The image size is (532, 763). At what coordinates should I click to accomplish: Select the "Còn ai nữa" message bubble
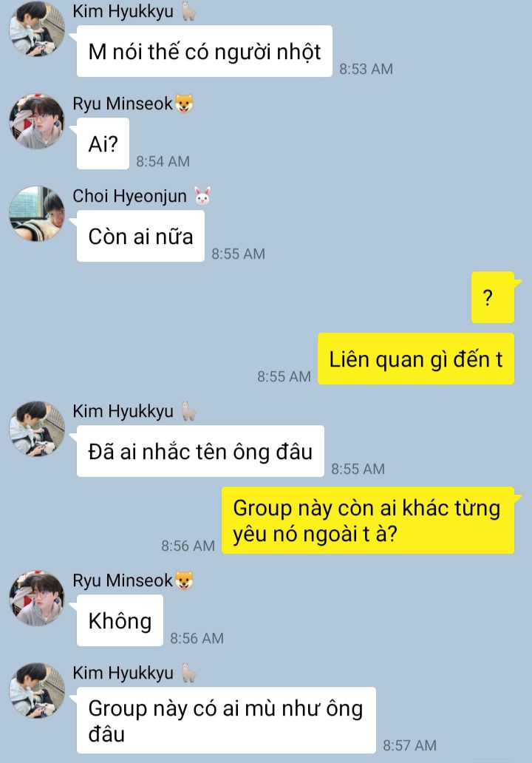click(140, 236)
